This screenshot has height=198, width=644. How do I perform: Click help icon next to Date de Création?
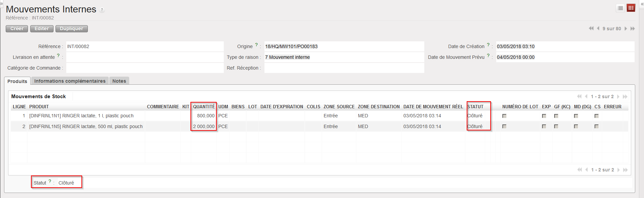[488, 45]
